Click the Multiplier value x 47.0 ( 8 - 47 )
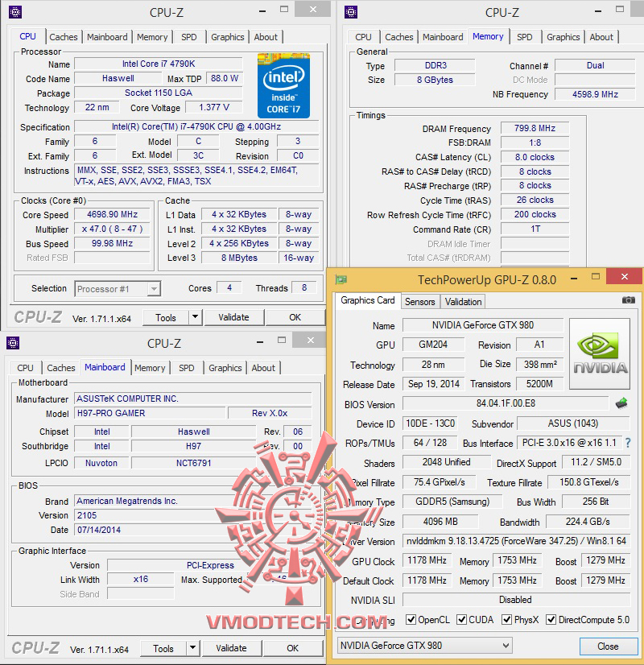The width and height of the screenshot is (644, 665). tap(113, 229)
